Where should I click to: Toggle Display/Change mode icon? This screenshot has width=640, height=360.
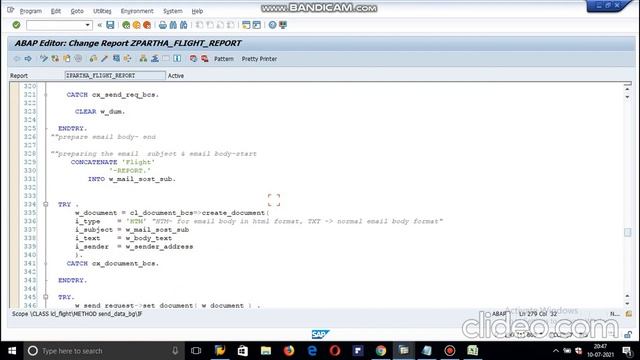(44, 59)
